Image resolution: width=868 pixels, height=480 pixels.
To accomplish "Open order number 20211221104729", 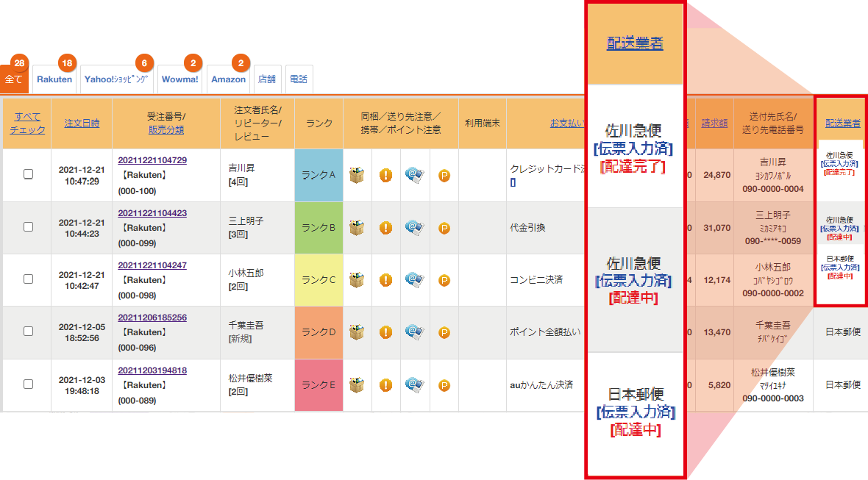I will pyautogui.click(x=152, y=160).
